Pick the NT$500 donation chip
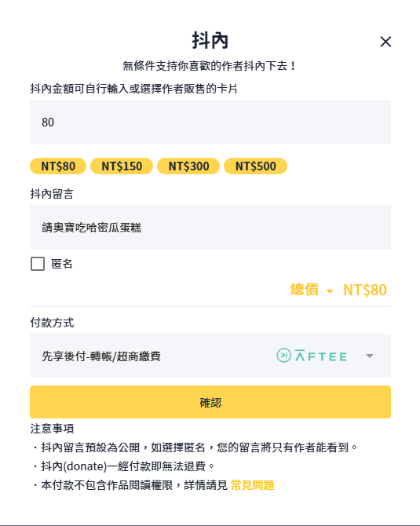The height and width of the screenshot is (526, 420). (256, 166)
